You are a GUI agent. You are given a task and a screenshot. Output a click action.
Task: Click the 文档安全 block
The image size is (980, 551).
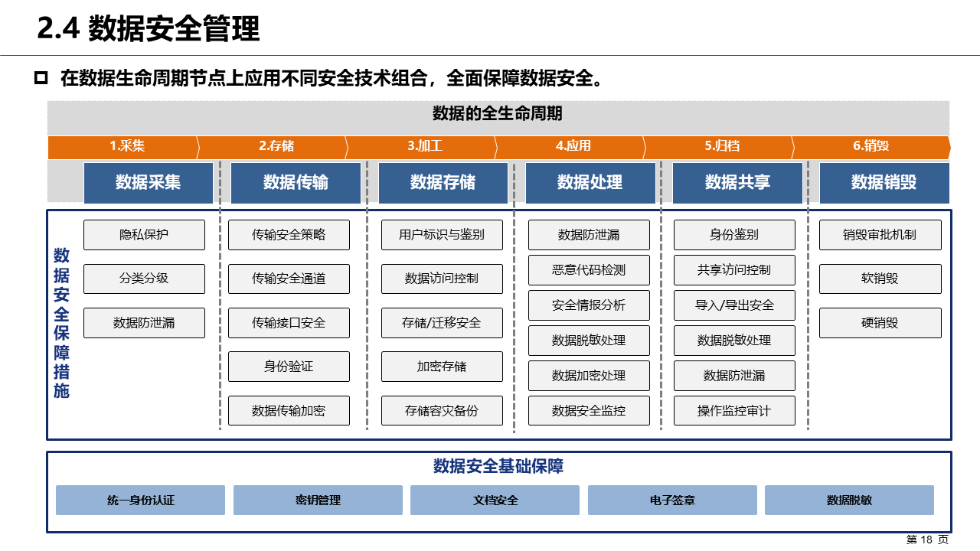(495, 500)
